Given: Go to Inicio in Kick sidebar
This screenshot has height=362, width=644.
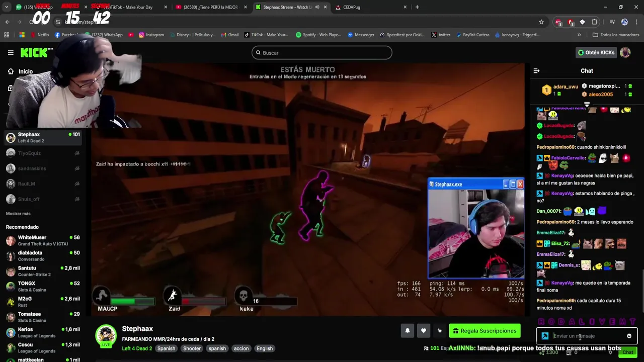Looking at the screenshot, I should tap(20, 71).
